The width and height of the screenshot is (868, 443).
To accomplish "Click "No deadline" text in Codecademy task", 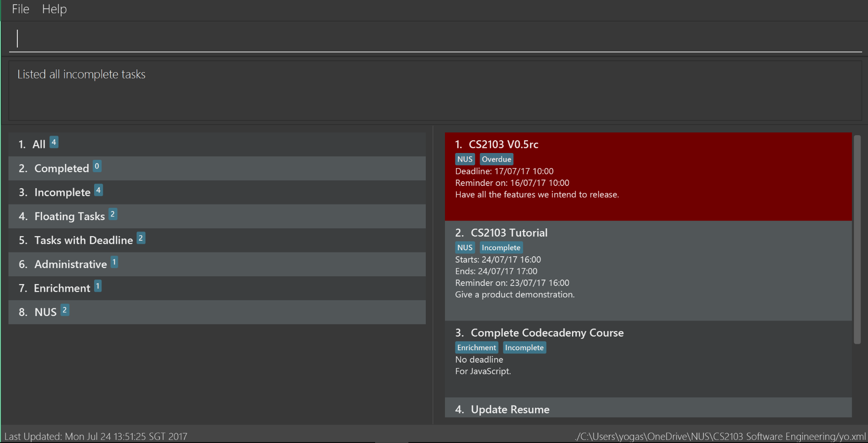I will (479, 360).
